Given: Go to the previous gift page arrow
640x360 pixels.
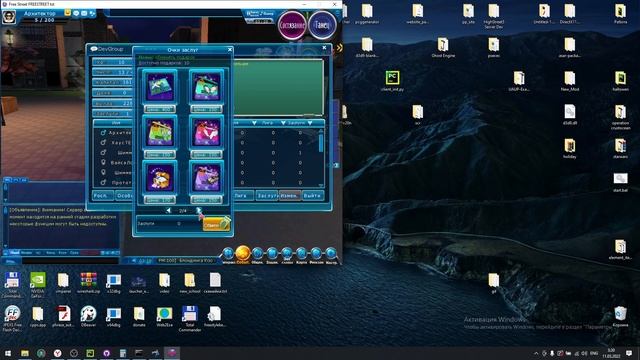Looking at the screenshot, I should 169,211.
